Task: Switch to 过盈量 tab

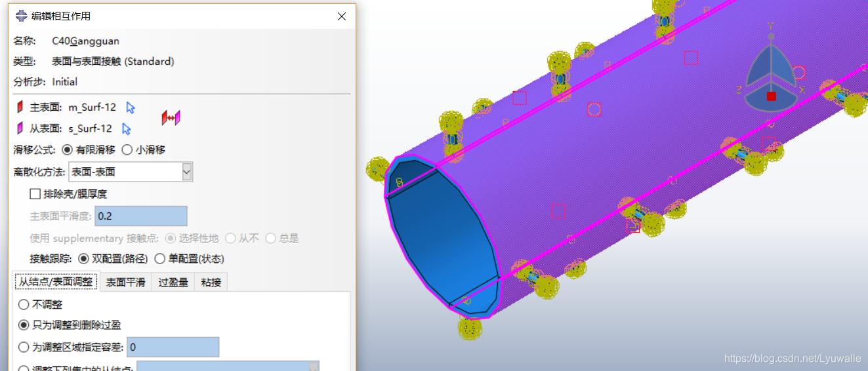Action: (173, 282)
